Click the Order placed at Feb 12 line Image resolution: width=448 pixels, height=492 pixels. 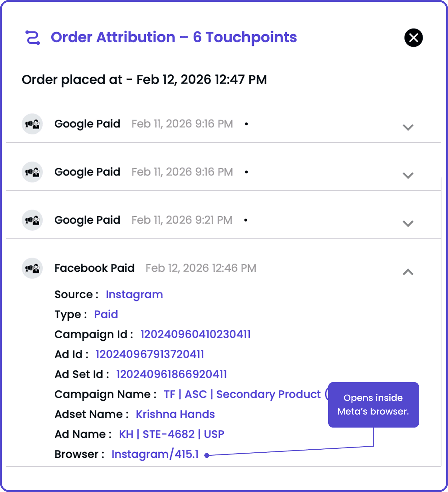pyautogui.click(x=144, y=80)
